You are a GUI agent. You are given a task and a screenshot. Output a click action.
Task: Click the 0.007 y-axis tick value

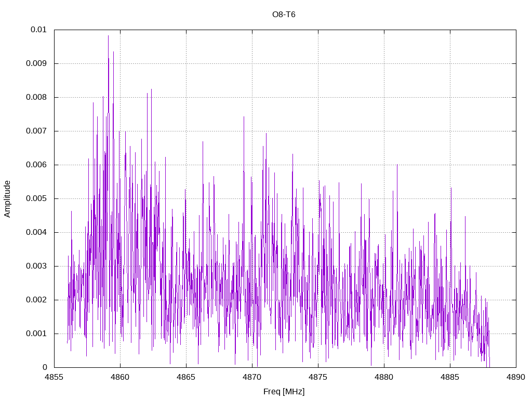click(x=36, y=131)
